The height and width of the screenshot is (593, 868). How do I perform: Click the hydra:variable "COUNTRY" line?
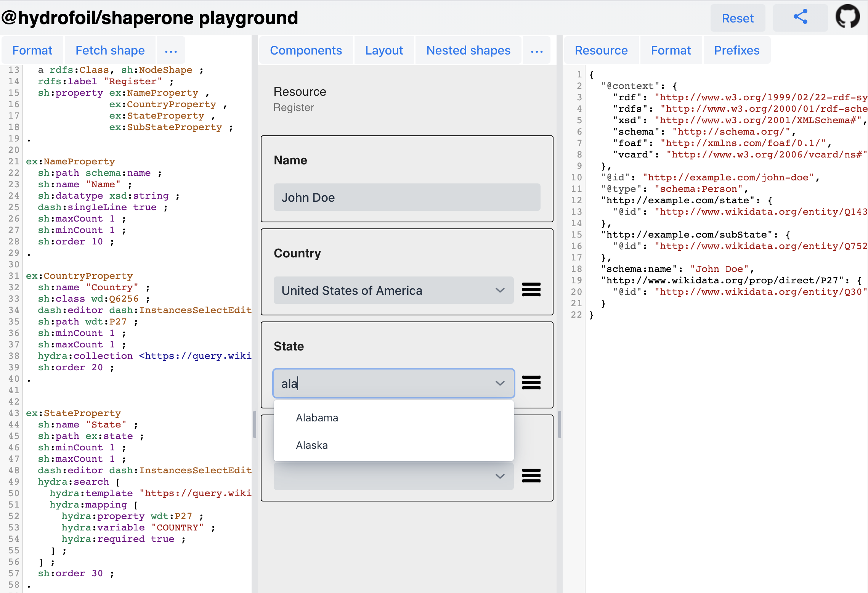138,527
